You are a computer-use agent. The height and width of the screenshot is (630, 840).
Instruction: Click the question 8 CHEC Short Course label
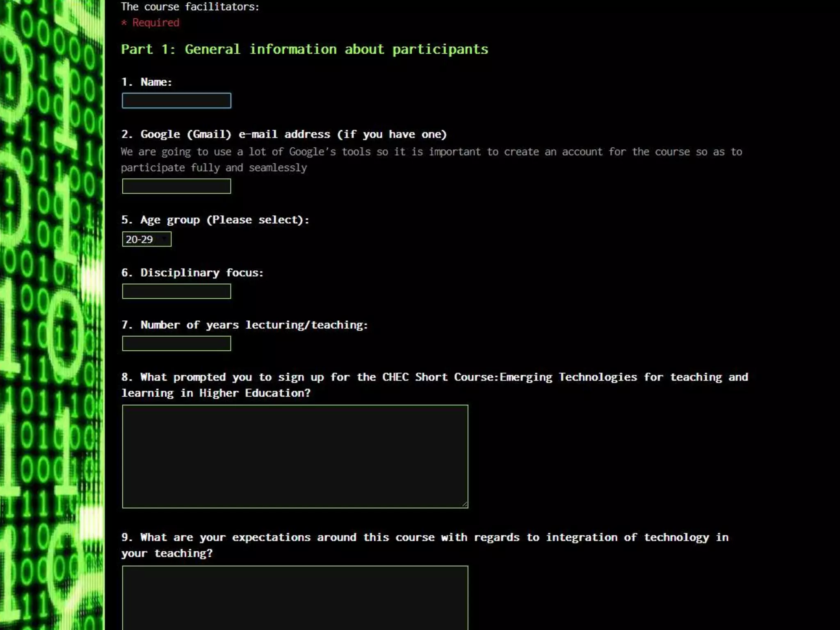434,385
